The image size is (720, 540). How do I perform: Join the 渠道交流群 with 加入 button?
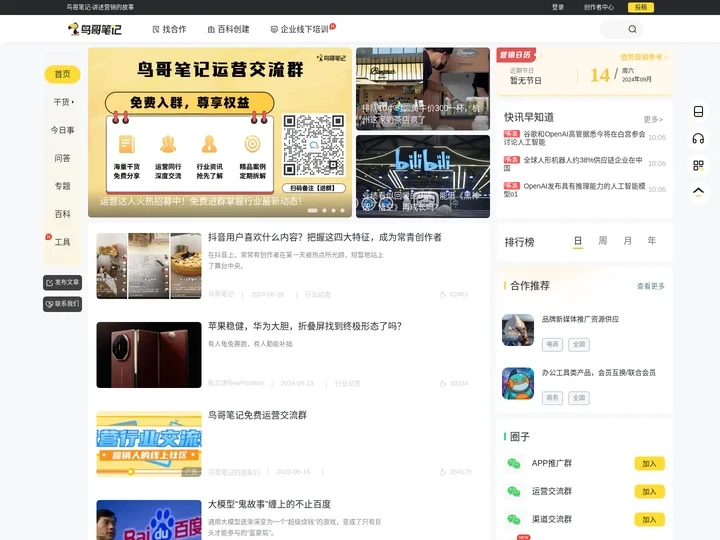649,520
